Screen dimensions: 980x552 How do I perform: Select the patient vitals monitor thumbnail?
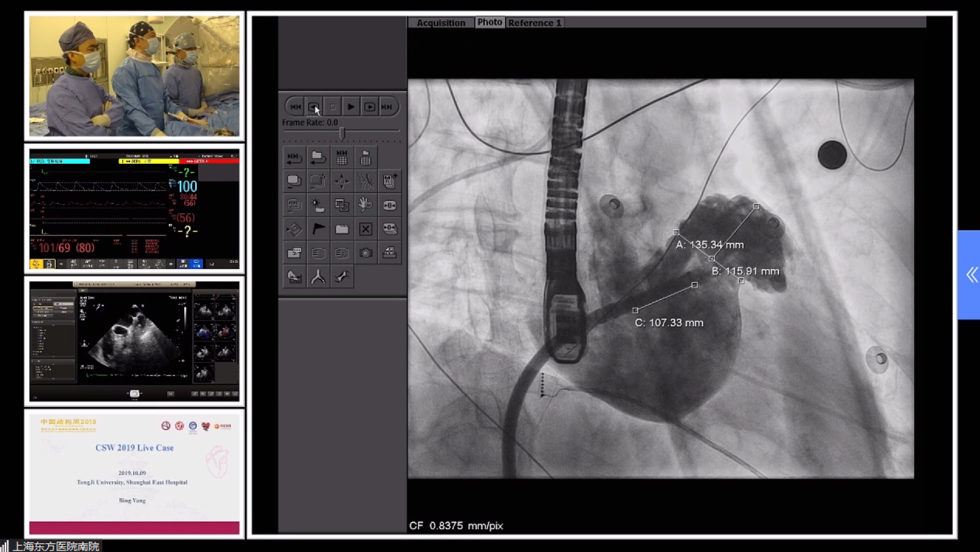pos(134,209)
